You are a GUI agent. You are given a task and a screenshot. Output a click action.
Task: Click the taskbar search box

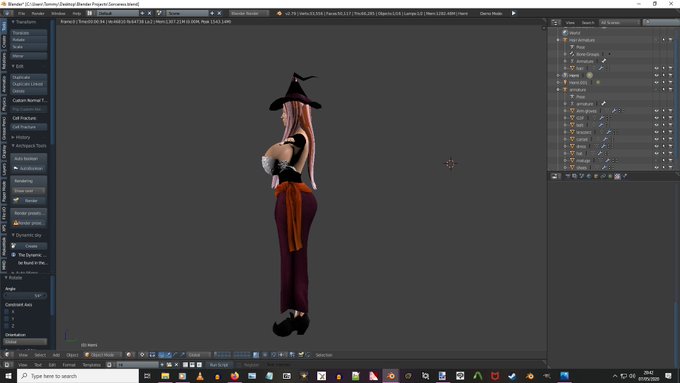(x=78, y=376)
